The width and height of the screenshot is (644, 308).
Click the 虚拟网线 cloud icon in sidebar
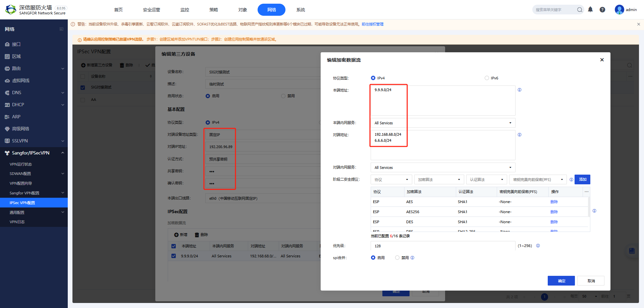7,80
